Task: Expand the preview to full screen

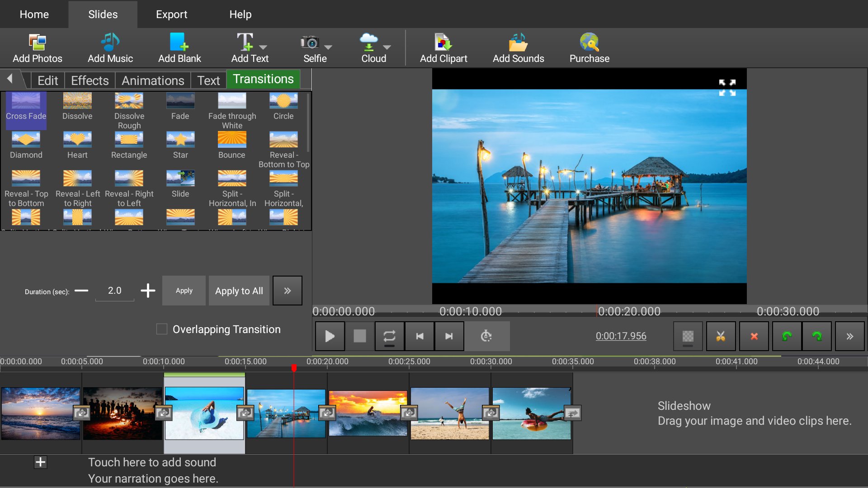Action: point(727,88)
